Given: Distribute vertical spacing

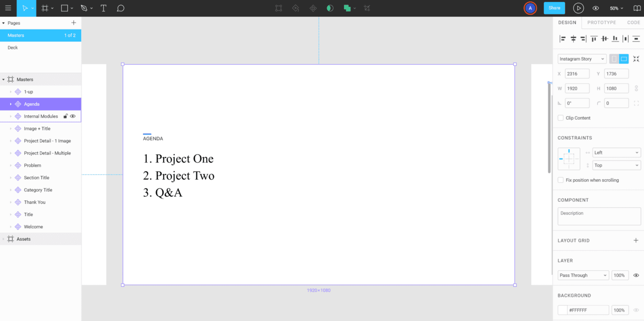Looking at the screenshot, I should [x=636, y=39].
